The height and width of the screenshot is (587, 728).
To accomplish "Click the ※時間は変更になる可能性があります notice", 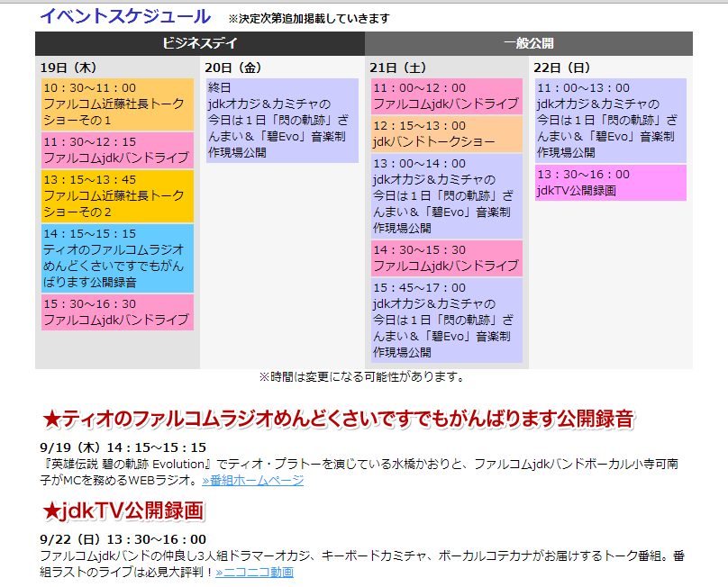I will click(x=363, y=377).
